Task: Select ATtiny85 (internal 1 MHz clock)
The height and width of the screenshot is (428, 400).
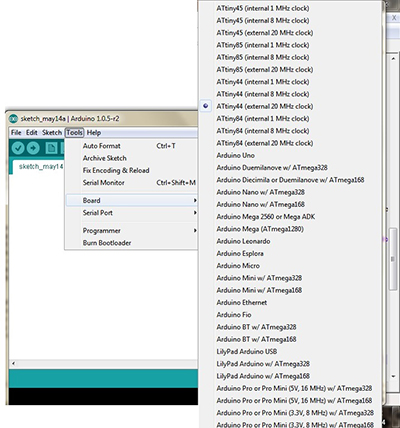Action: pyautogui.click(x=263, y=45)
